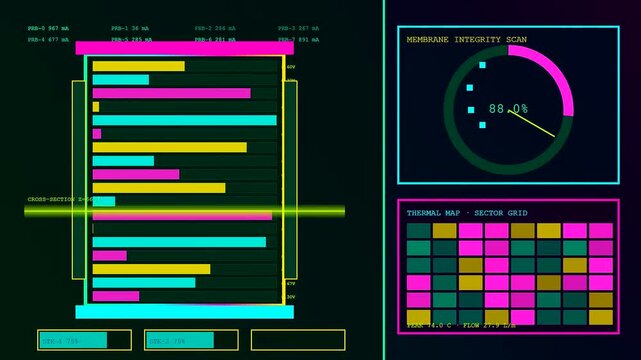Select the PRB-6 281 mA probe readout

215,40
